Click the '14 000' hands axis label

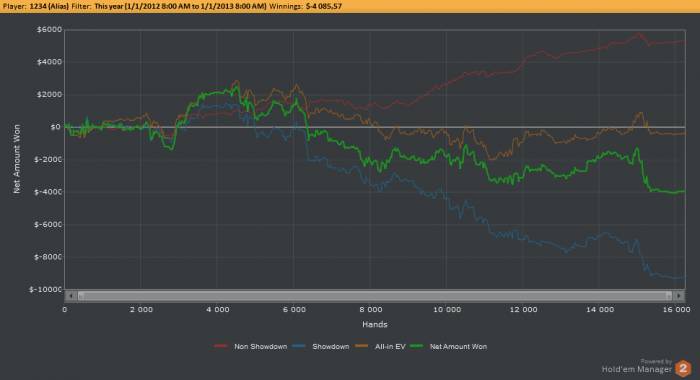(600, 309)
